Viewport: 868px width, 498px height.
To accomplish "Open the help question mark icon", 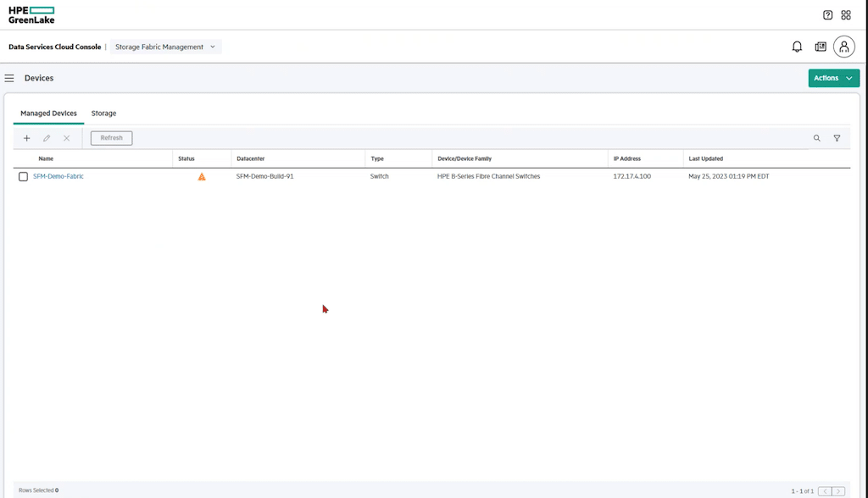I will coord(827,15).
